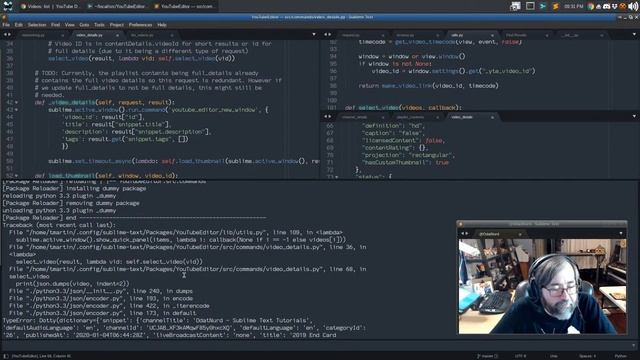Click the webcam video thumbnail
Image resolution: width=640 pixels, height=360 pixels.
(542, 287)
